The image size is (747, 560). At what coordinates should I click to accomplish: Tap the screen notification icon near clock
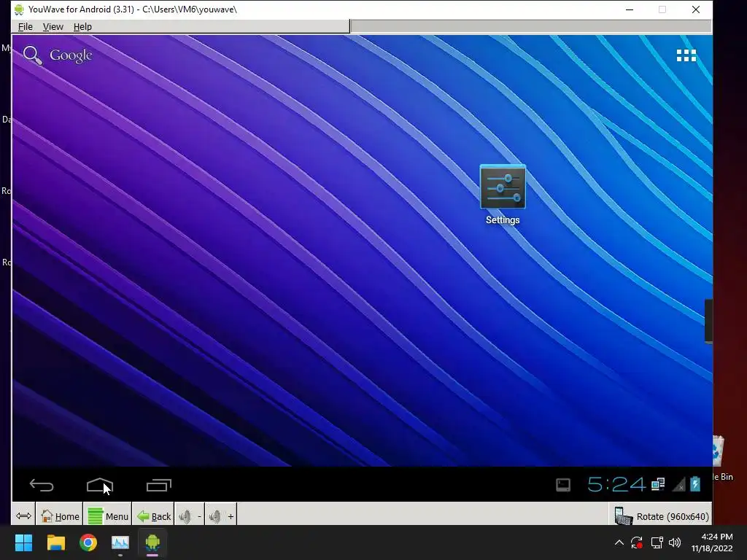(563, 485)
